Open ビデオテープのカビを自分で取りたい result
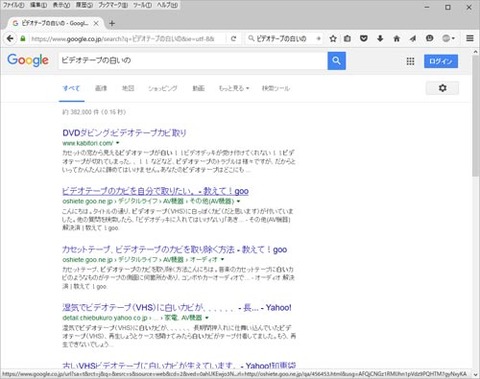 (155, 191)
